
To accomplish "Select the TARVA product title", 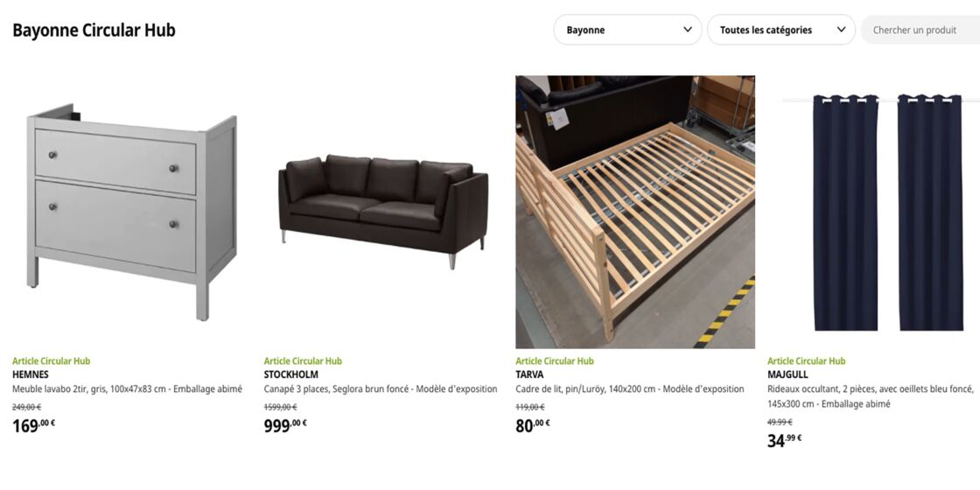I will 529,374.
